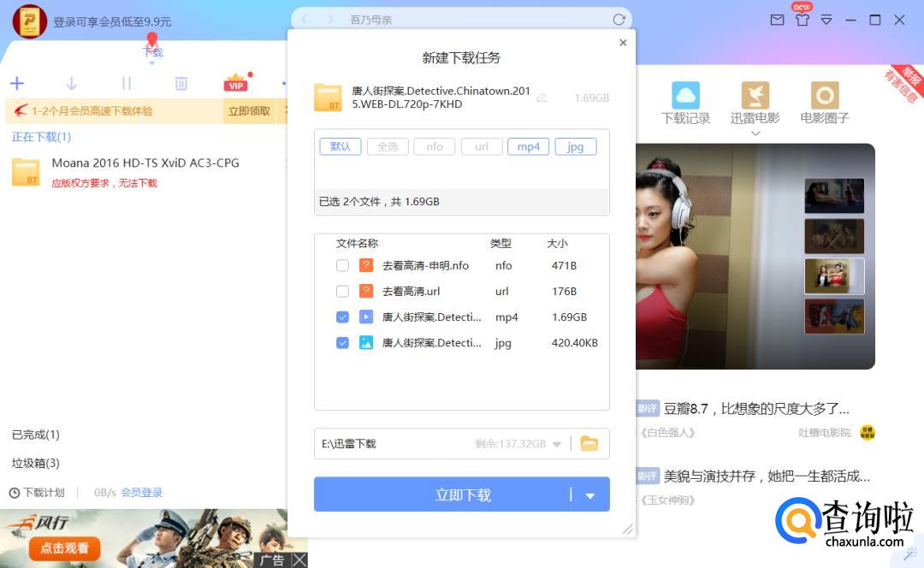Click the pause tasks icon

(126, 84)
